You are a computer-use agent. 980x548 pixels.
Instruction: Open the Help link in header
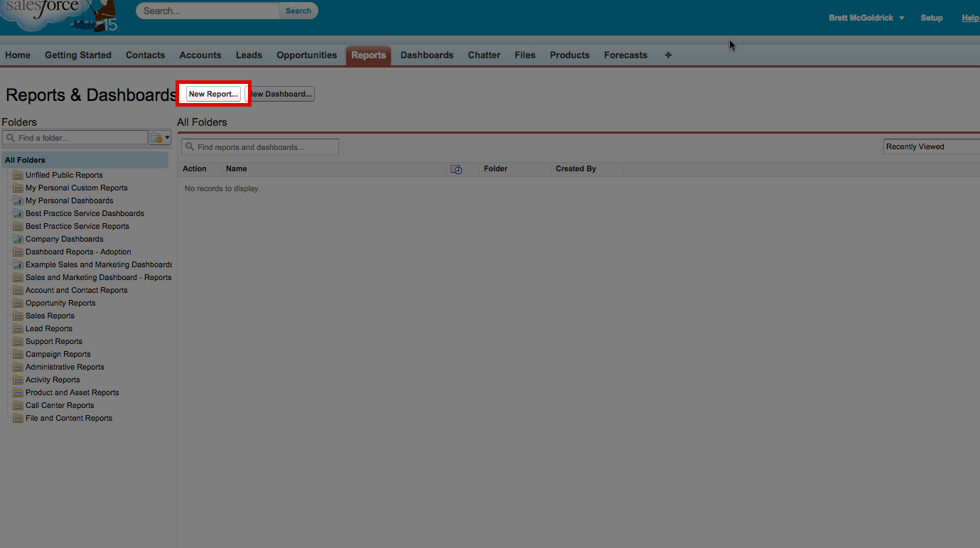[x=971, y=18]
